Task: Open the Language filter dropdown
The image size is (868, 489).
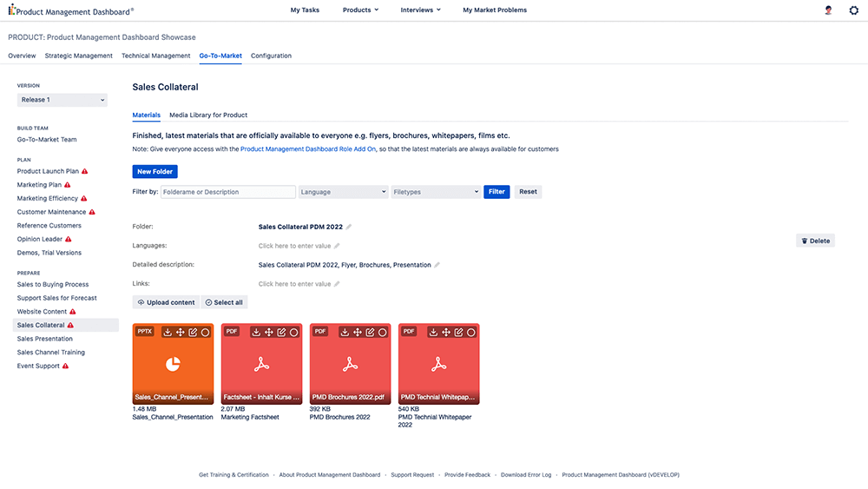Action: 343,192
